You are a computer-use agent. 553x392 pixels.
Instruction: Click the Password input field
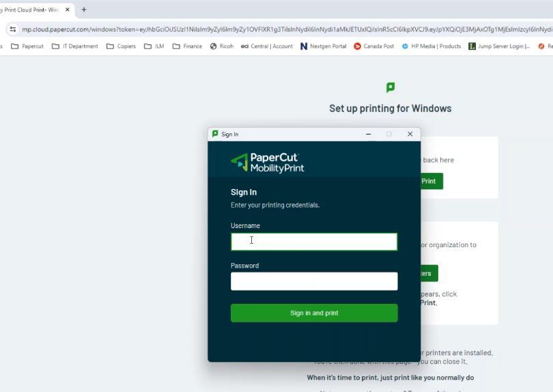click(x=314, y=281)
